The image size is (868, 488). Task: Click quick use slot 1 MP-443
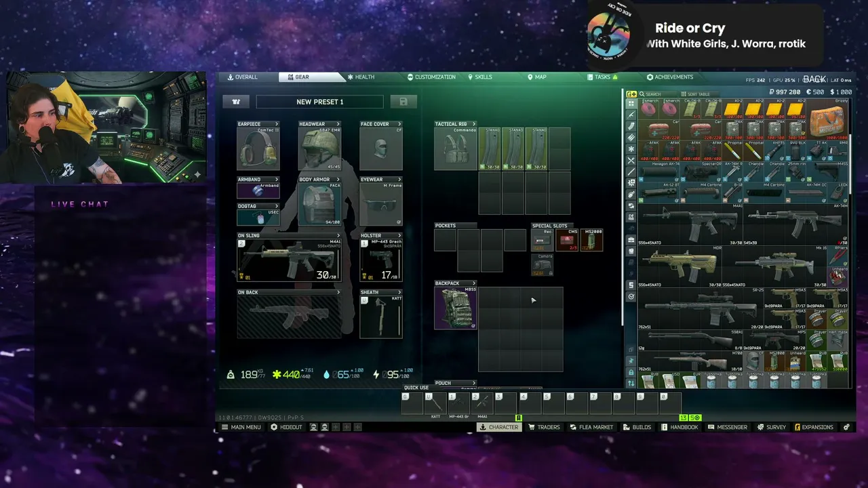(459, 403)
